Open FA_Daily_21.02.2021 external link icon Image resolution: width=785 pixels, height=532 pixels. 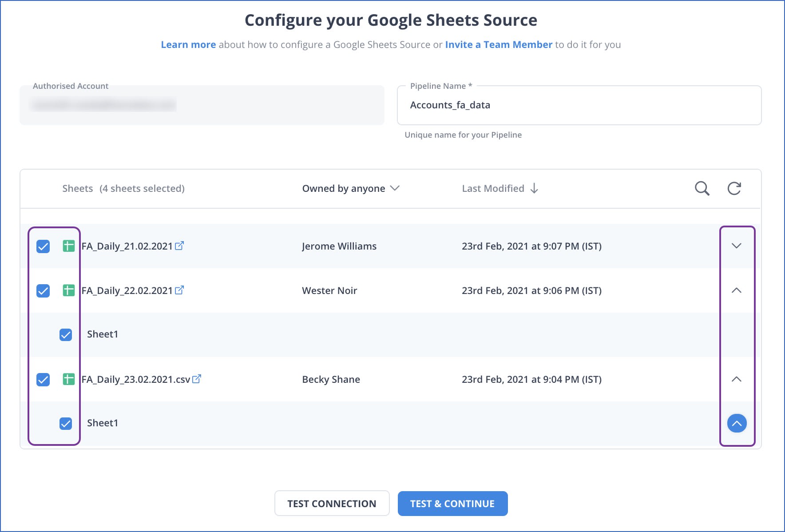[x=179, y=246]
